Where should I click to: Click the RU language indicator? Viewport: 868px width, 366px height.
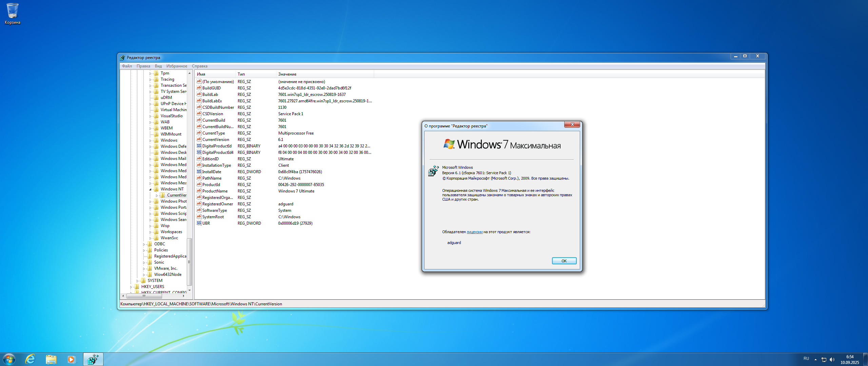click(x=806, y=359)
